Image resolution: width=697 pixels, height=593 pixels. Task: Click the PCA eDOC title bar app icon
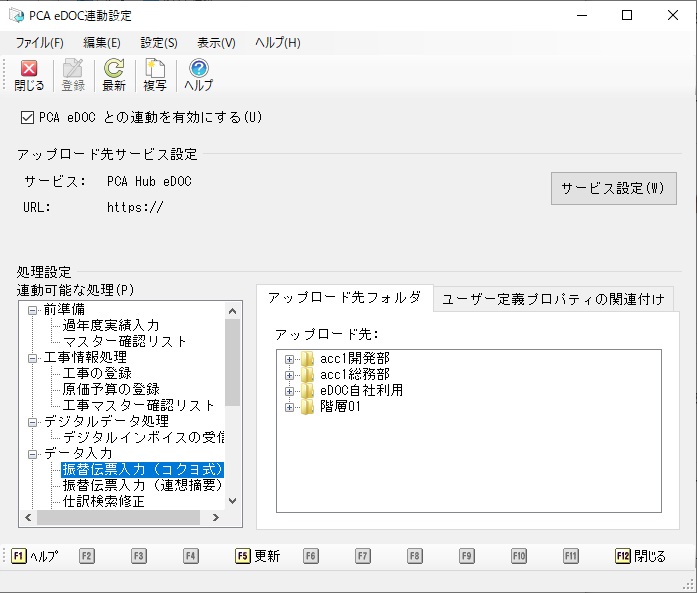tap(16, 15)
